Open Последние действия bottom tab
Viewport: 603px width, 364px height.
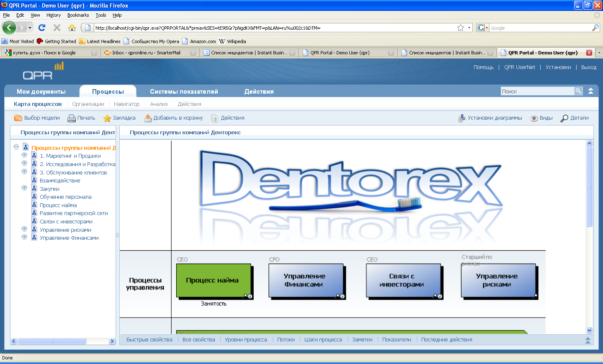446,339
